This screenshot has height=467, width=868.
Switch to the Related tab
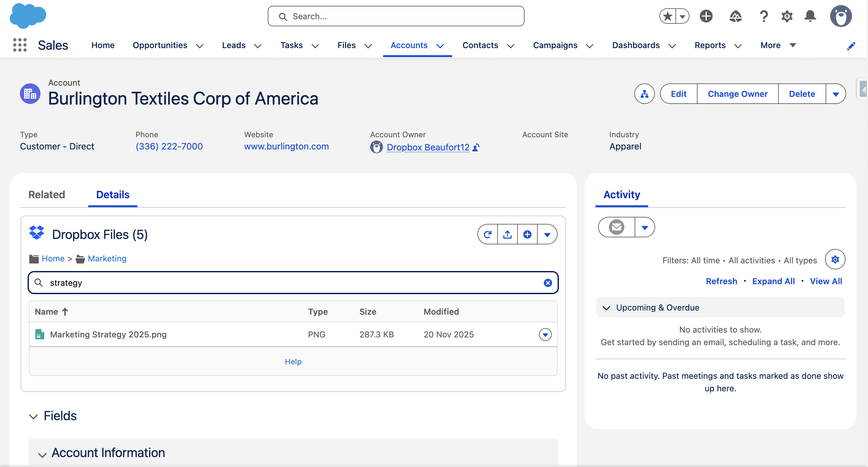click(x=47, y=195)
